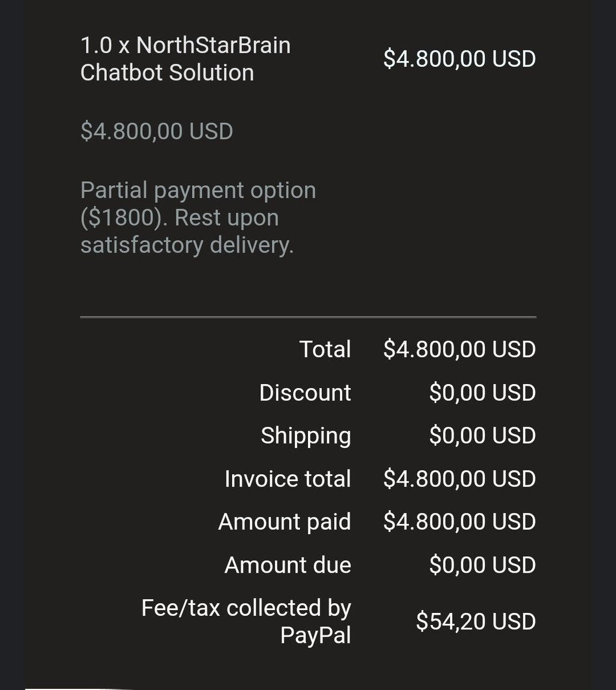Screen dimensions: 616x690
Task: Select the amount beside the "Total" label
Action: (459, 349)
